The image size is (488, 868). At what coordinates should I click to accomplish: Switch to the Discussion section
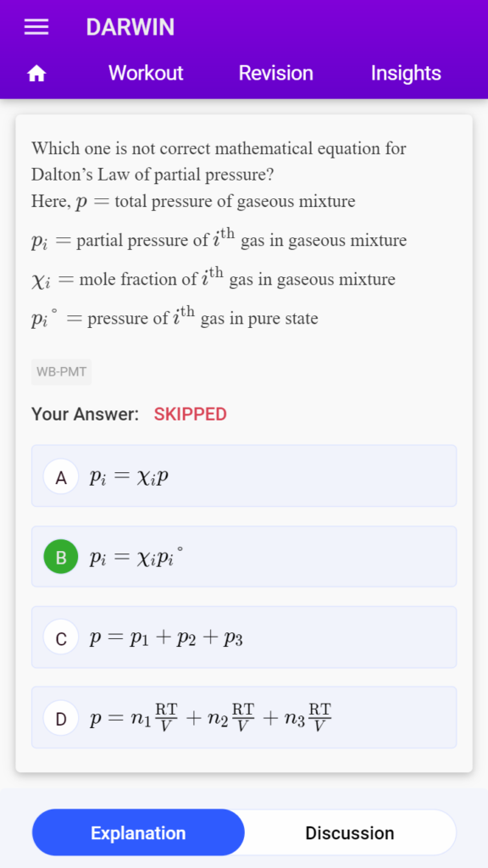[x=350, y=832]
